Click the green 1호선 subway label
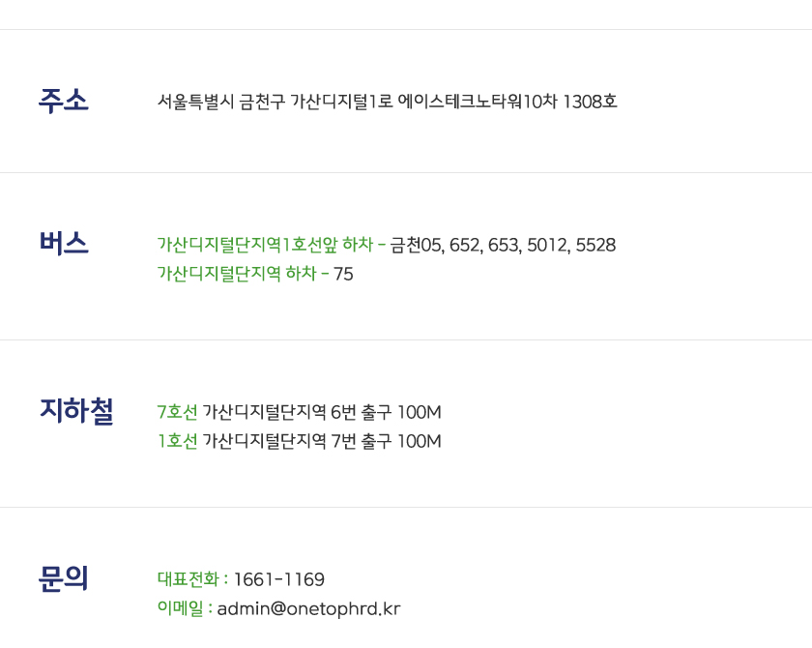Image resolution: width=812 pixels, height=648 pixels. [x=177, y=441]
